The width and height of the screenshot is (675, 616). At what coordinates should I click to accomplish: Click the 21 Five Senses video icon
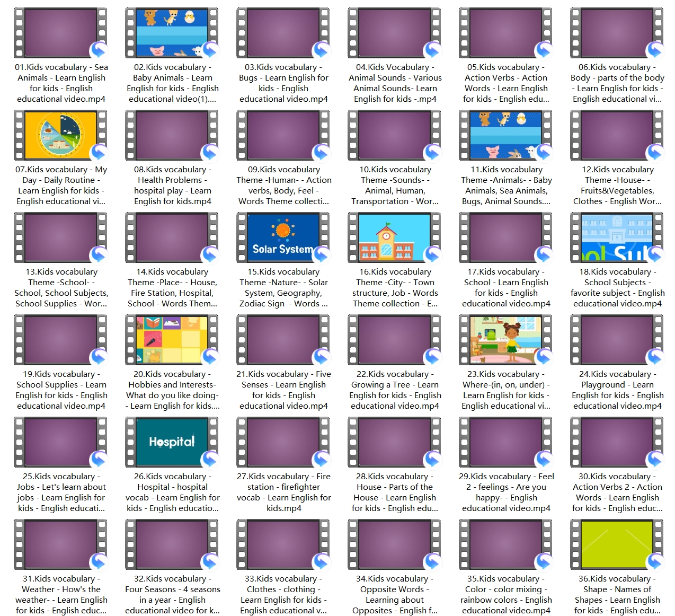[283, 340]
